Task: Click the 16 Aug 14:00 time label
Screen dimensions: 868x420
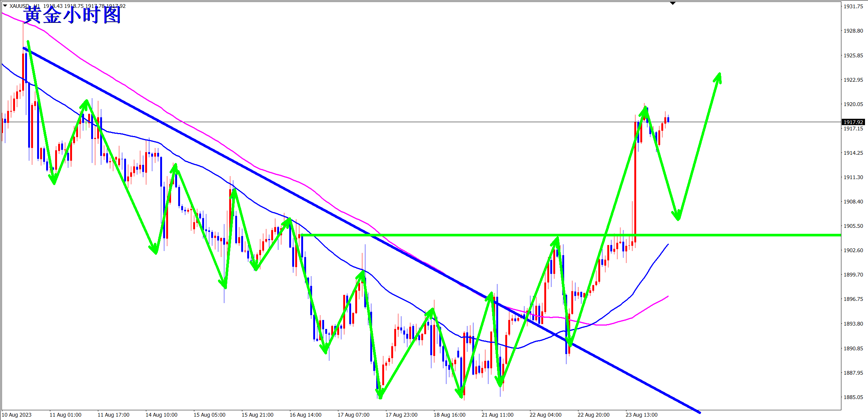Action: pyautogui.click(x=305, y=415)
